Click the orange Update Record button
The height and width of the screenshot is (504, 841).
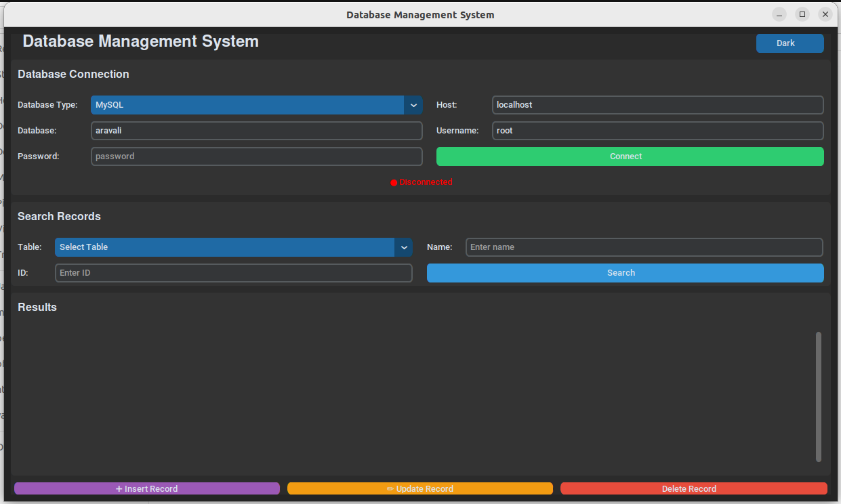click(x=419, y=488)
